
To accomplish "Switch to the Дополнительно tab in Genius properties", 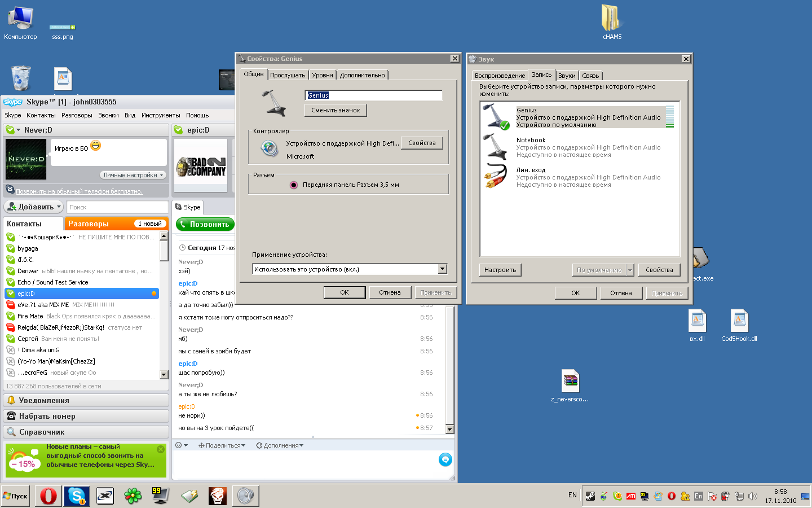I will click(362, 75).
